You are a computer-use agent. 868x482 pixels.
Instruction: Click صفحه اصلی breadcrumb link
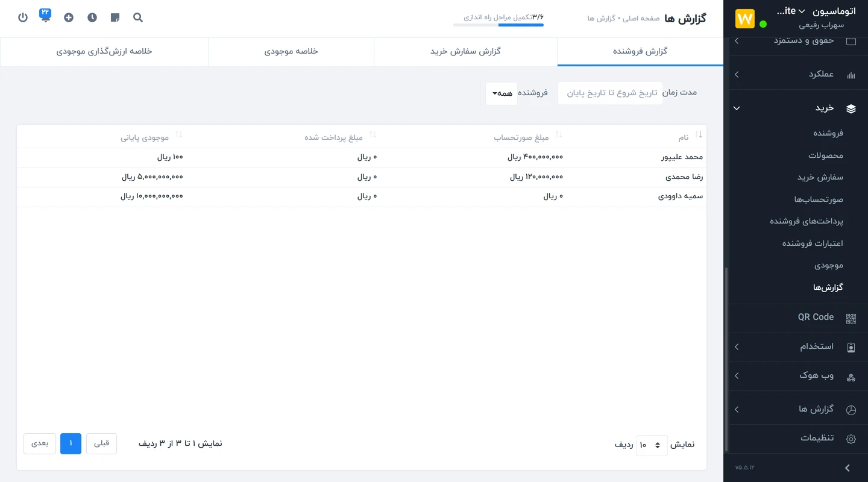pyautogui.click(x=641, y=19)
